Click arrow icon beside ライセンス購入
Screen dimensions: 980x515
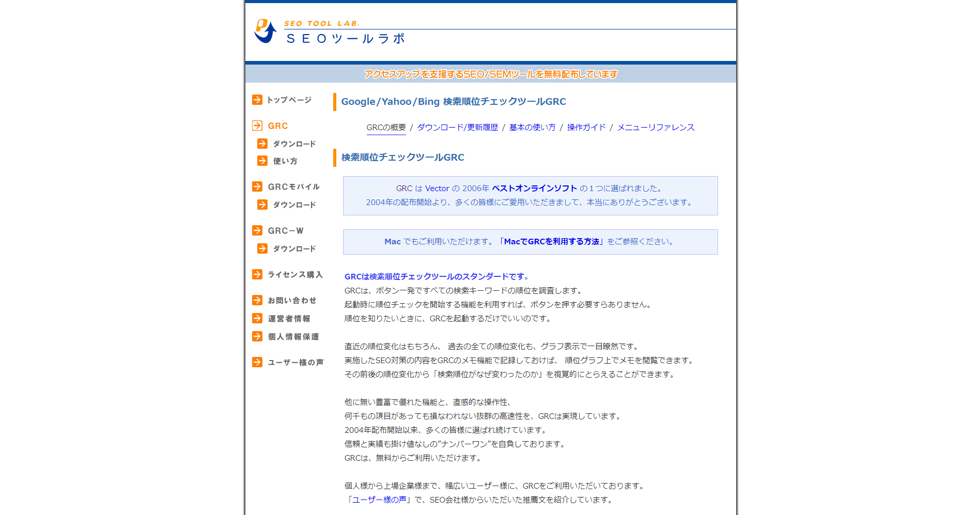click(x=257, y=274)
